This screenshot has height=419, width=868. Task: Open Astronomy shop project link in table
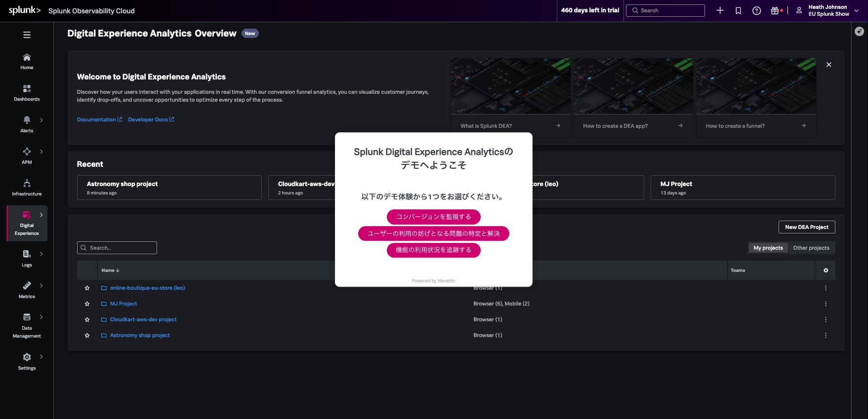tap(140, 336)
